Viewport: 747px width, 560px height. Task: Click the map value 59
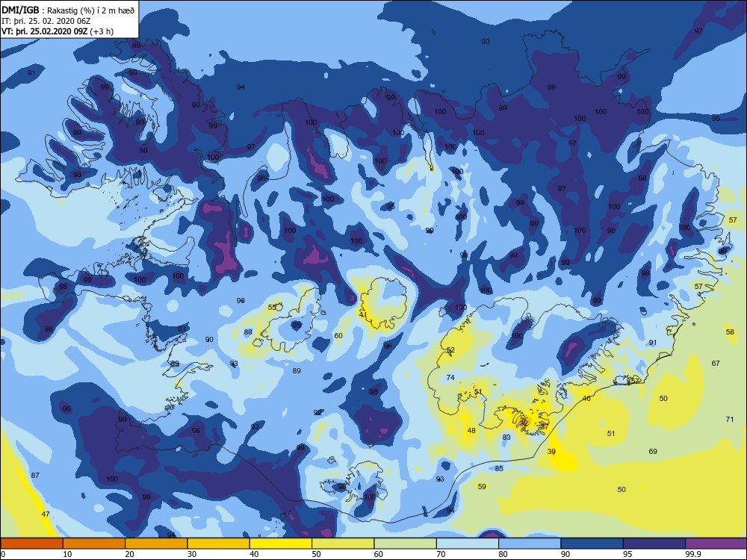click(x=482, y=487)
